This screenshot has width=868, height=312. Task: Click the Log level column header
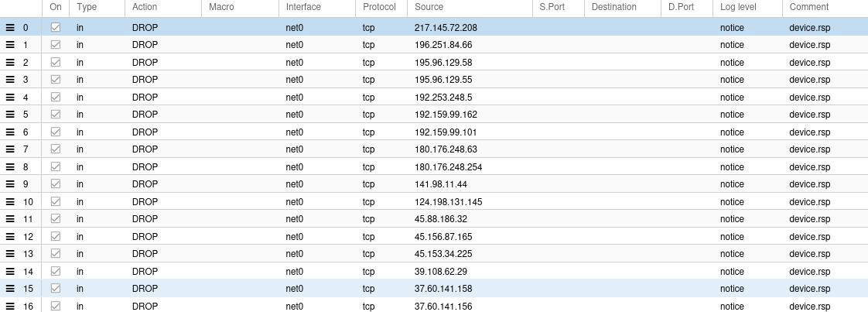[738, 7]
